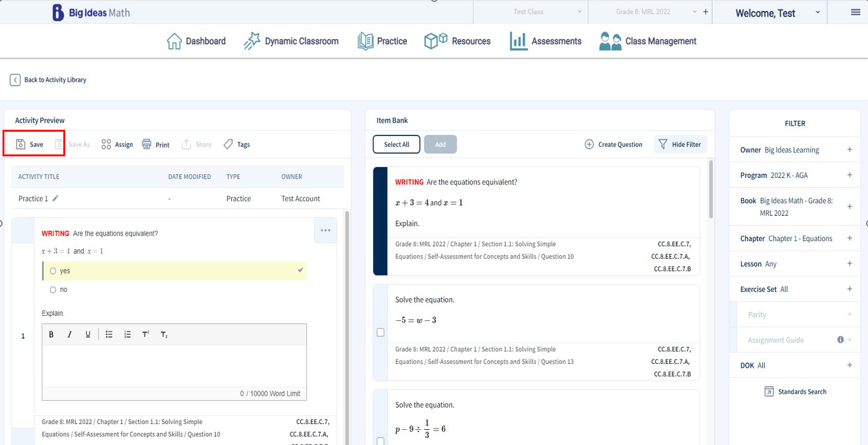Expand the Assignment Guide filter plus sign

[850, 340]
